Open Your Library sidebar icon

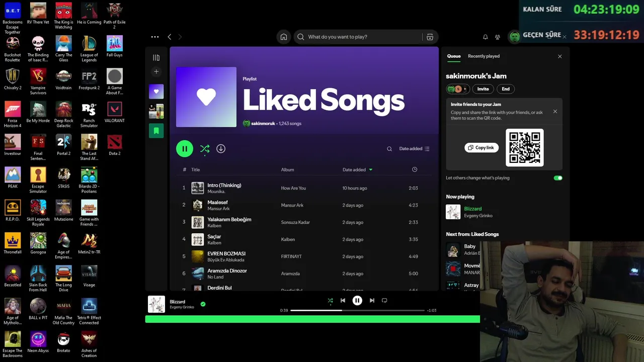156,58
